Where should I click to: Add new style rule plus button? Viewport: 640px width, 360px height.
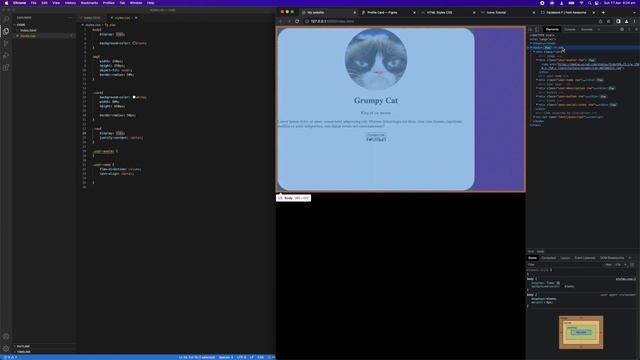(x=625, y=264)
